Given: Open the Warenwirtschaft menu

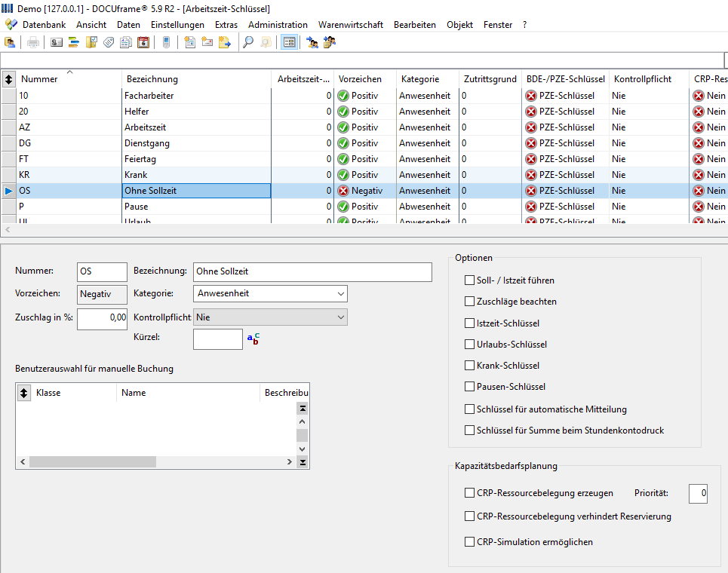Looking at the screenshot, I should tap(351, 25).
